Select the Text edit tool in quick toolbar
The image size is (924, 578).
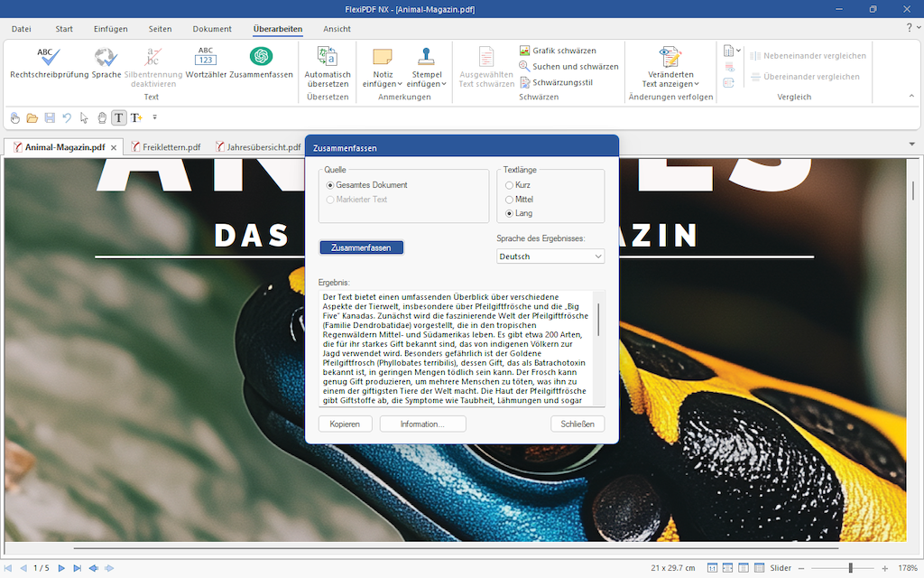pos(118,117)
